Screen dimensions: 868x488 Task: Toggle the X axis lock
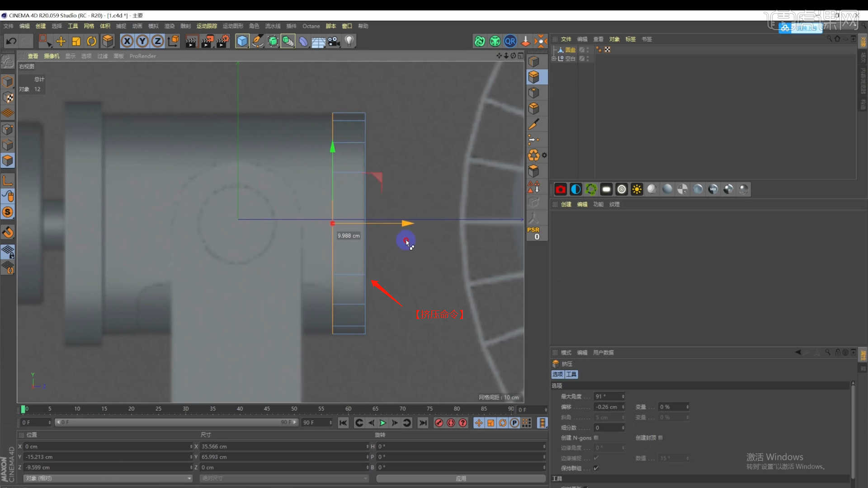127,42
